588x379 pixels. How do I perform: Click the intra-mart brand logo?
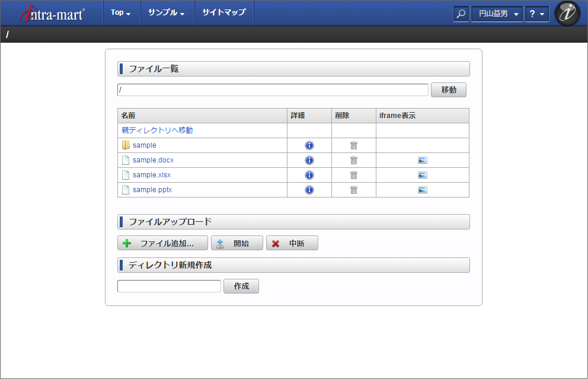(53, 14)
